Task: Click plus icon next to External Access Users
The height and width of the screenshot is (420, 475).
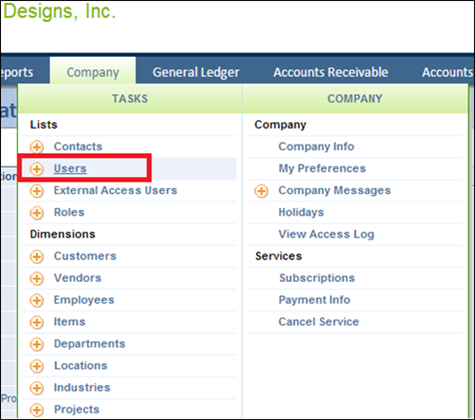Action: 37,191
